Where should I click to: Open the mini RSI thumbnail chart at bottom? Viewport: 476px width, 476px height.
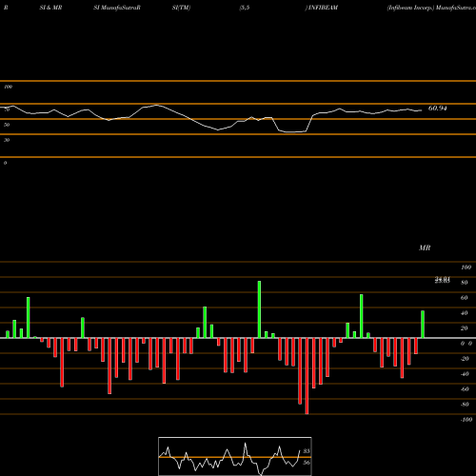click(x=235, y=456)
